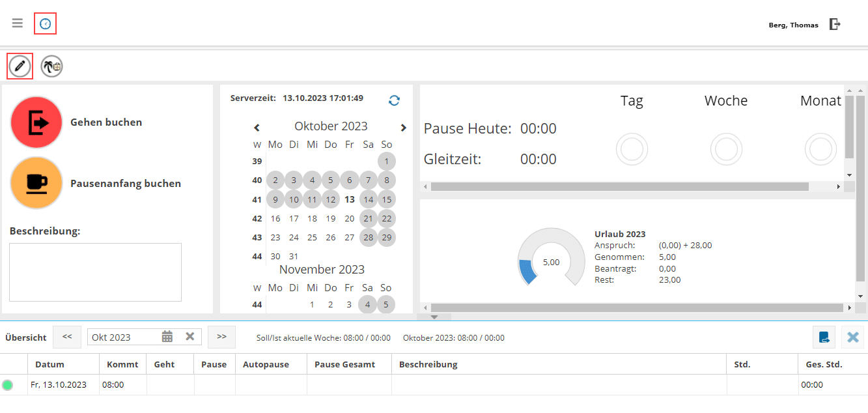Open the palm tree vacation request icon
Image resolution: width=868 pixels, height=413 pixels.
(x=51, y=66)
